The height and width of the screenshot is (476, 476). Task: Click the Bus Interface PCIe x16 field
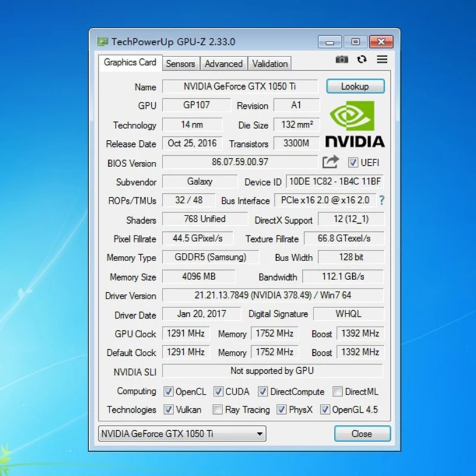tap(325, 200)
